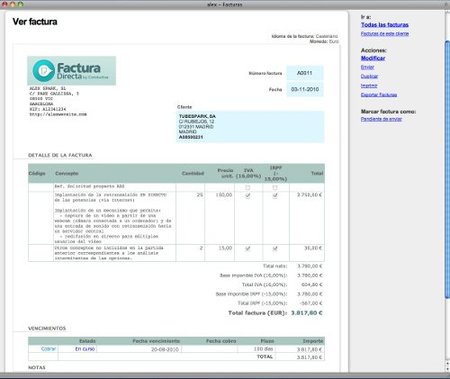Image resolution: width=450 pixels, height=379 pixels.
Task: Toggle IRPF checkbox for 150,00 line item
Action: coord(275,196)
